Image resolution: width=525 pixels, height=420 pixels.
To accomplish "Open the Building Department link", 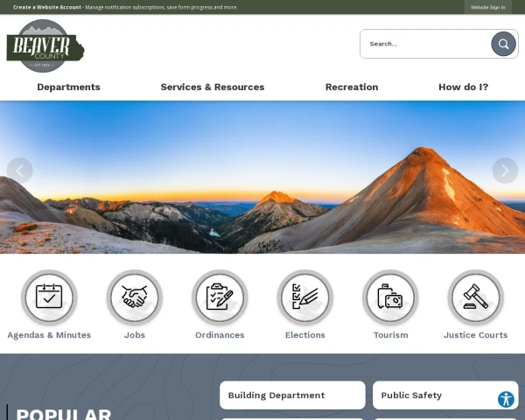I will coord(292,395).
